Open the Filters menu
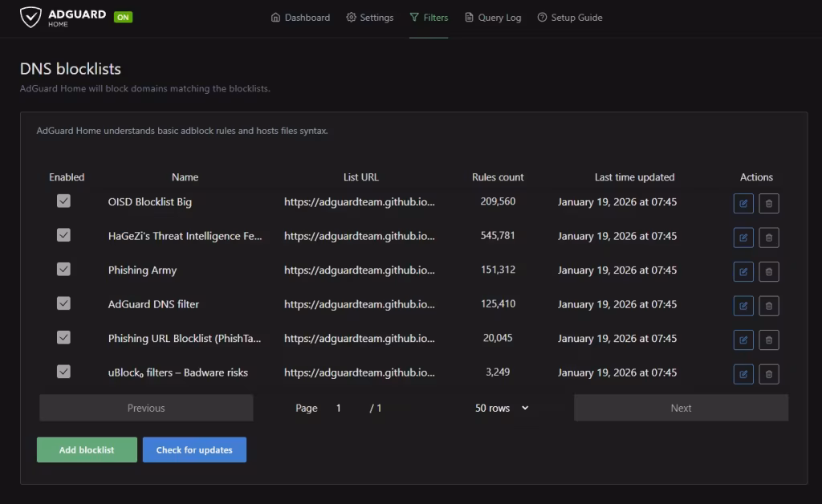This screenshot has height=504, width=822. coord(429,18)
